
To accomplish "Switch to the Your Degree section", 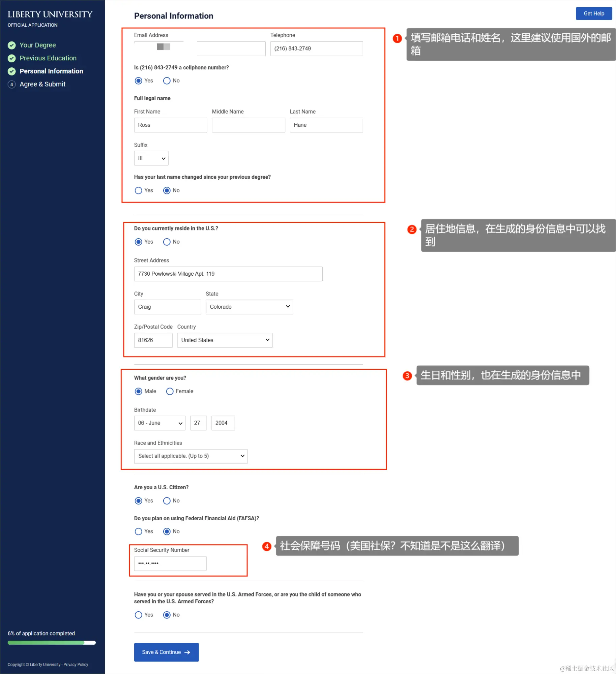I will pos(37,45).
